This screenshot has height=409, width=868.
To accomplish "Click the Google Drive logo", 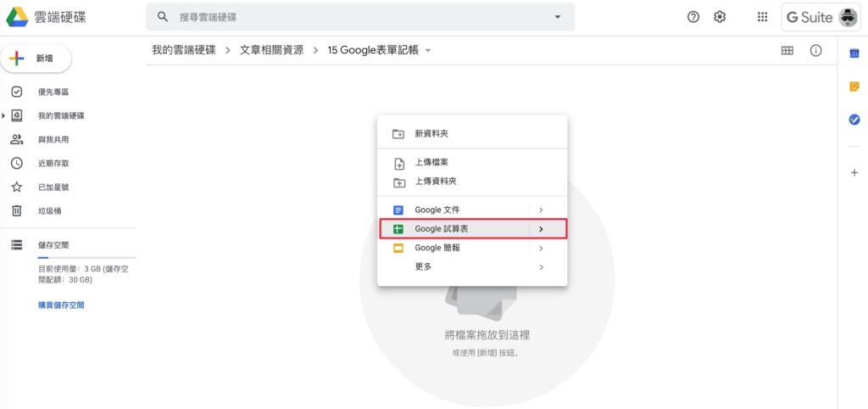I will point(17,17).
